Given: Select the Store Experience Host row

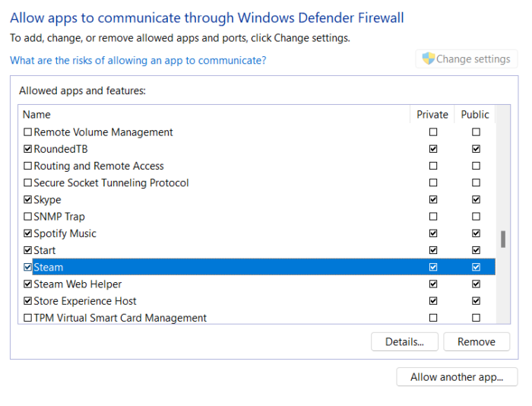Looking at the screenshot, I should 85,301.
